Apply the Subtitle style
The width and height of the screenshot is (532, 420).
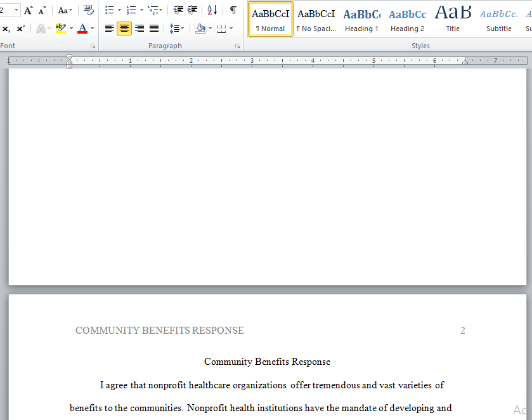click(x=499, y=18)
